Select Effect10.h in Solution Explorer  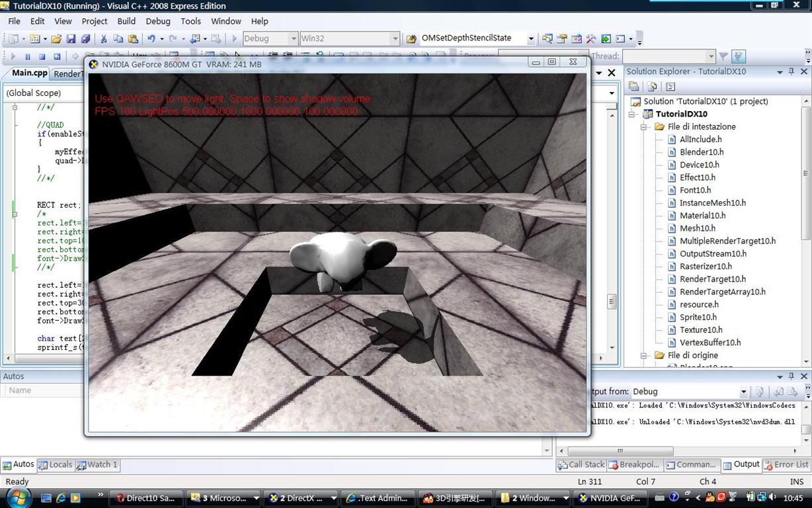click(x=697, y=177)
